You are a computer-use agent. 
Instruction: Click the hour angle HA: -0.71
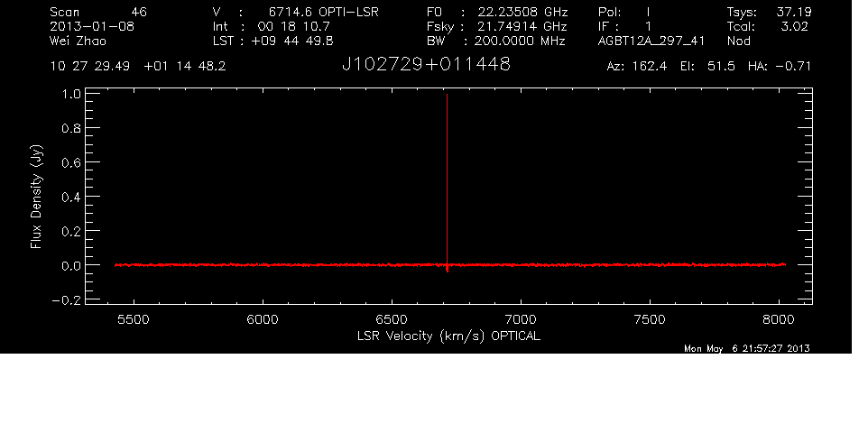[x=780, y=67]
